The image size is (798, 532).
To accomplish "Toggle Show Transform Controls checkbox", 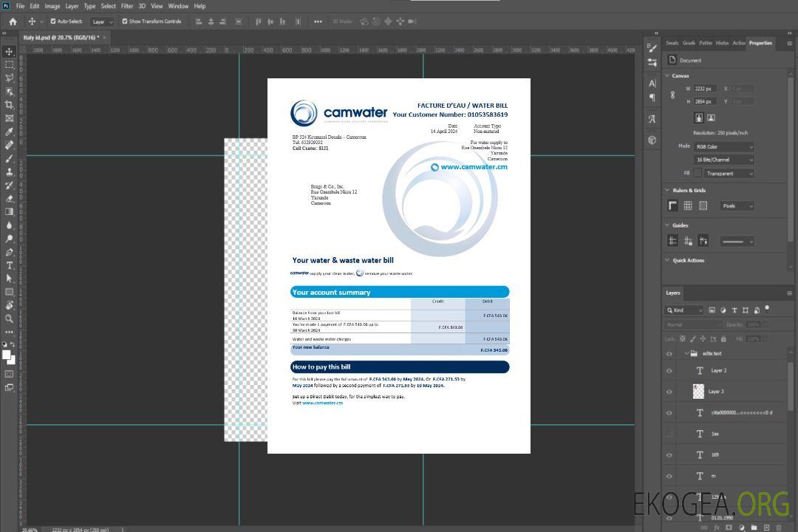I will click(125, 21).
